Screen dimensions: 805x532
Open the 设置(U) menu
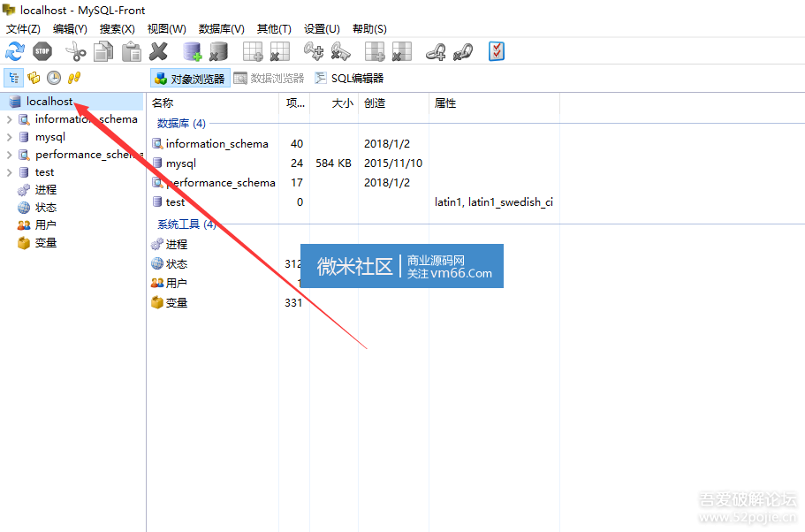point(322,29)
